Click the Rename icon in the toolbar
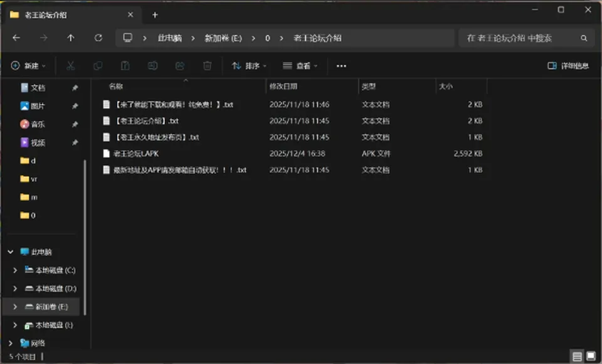The image size is (602, 364). (152, 66)
